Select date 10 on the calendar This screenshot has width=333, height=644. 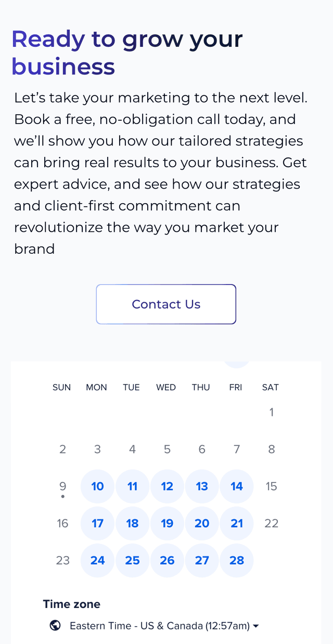point(97,486)
